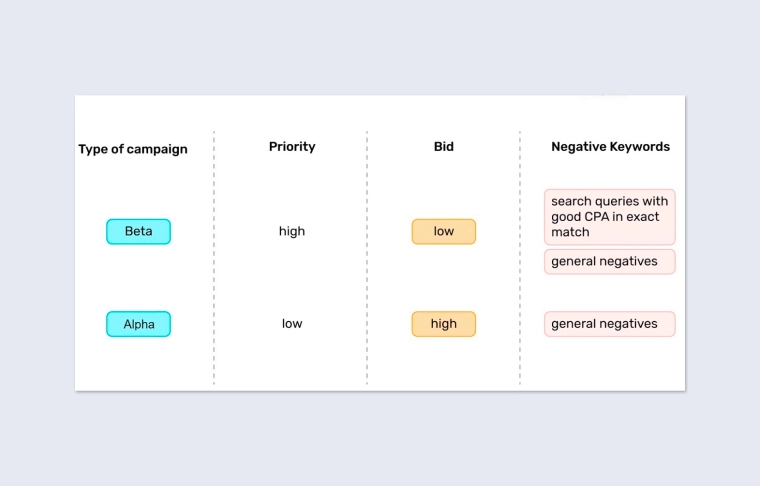
Task: Select the 'Priority' column header
Action: tap(292, 147)
